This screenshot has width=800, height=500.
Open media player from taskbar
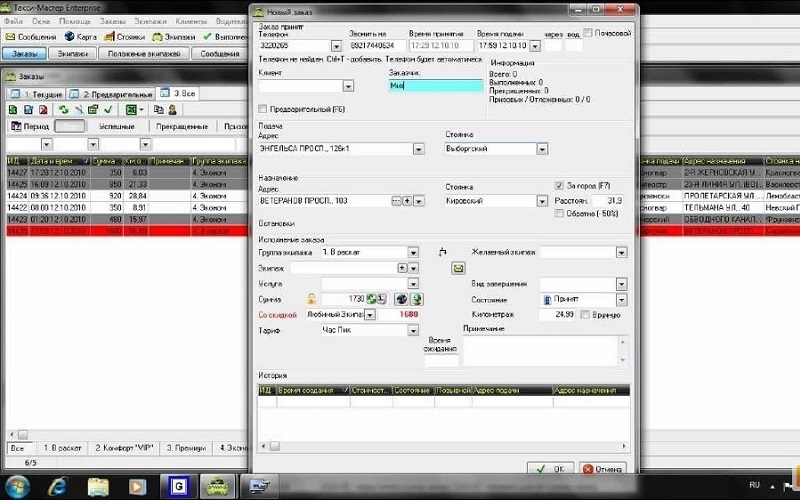(137, 486)
